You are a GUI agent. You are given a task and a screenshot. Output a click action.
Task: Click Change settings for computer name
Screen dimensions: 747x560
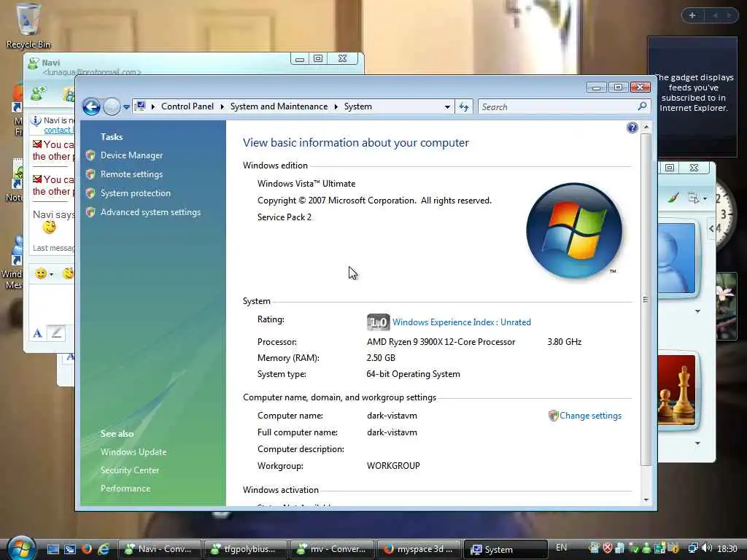tap(589, 416)
